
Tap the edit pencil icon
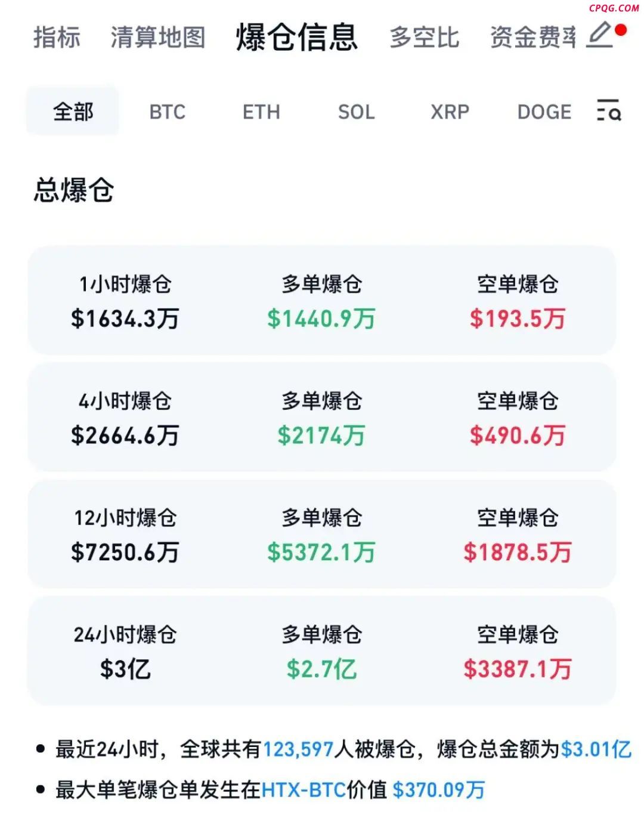pos(600,35)
